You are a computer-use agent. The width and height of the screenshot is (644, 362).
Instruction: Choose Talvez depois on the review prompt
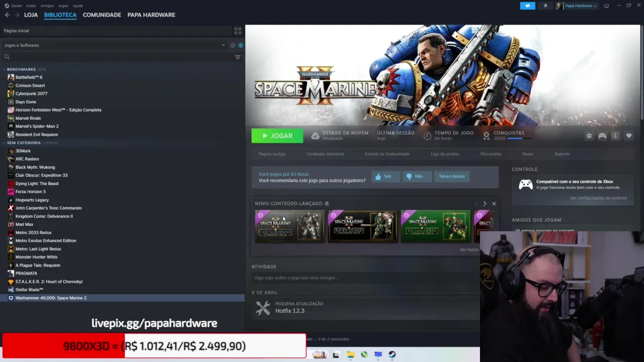(x=452, y=176)
